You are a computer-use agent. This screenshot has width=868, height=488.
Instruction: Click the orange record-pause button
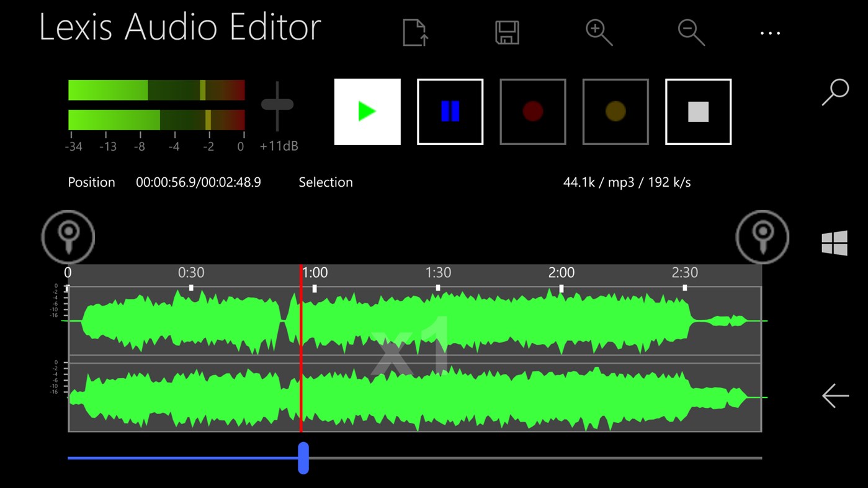coord(615,112)
